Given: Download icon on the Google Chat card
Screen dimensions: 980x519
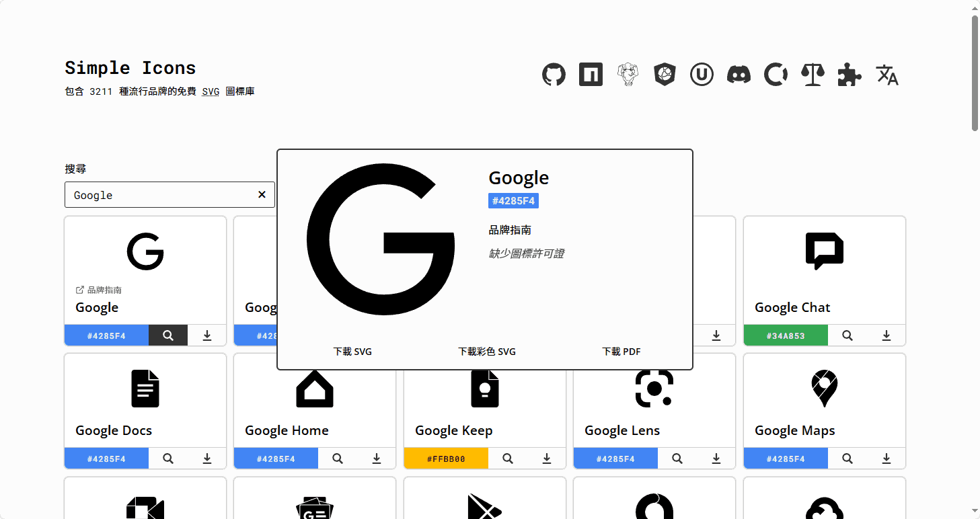Looking at the screenshot, I should point(887,335).
